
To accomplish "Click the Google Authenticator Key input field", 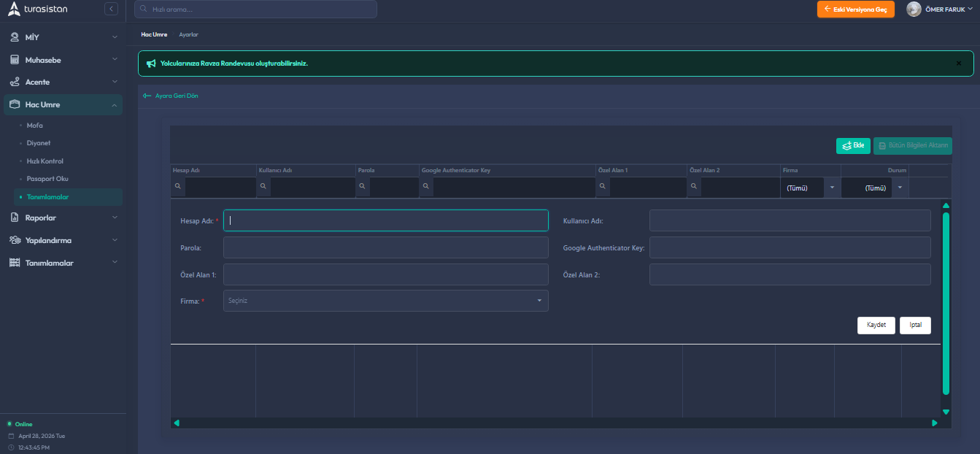I will (x=790, y=247).
